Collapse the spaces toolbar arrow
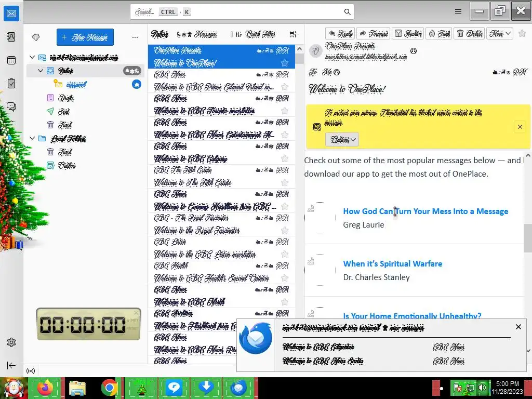The width and height of the screenshot is (532, 399). (x=11, y=365)
